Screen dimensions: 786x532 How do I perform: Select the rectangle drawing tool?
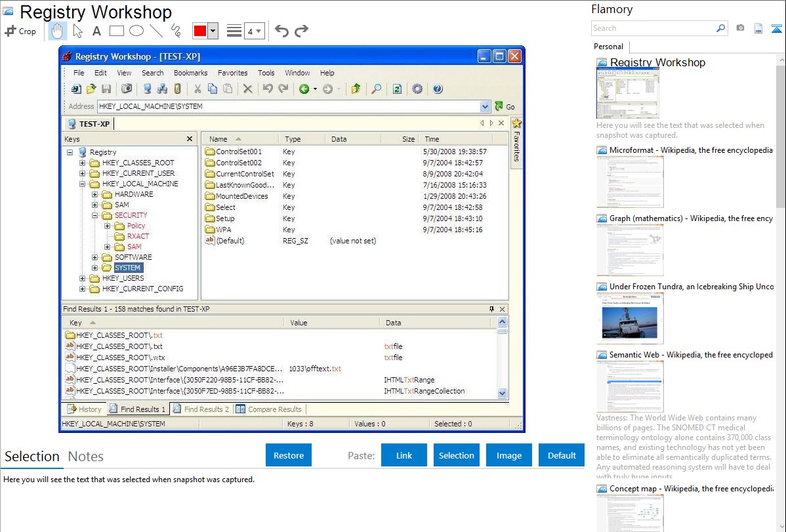pyautogui.click(x=116, y=31)
